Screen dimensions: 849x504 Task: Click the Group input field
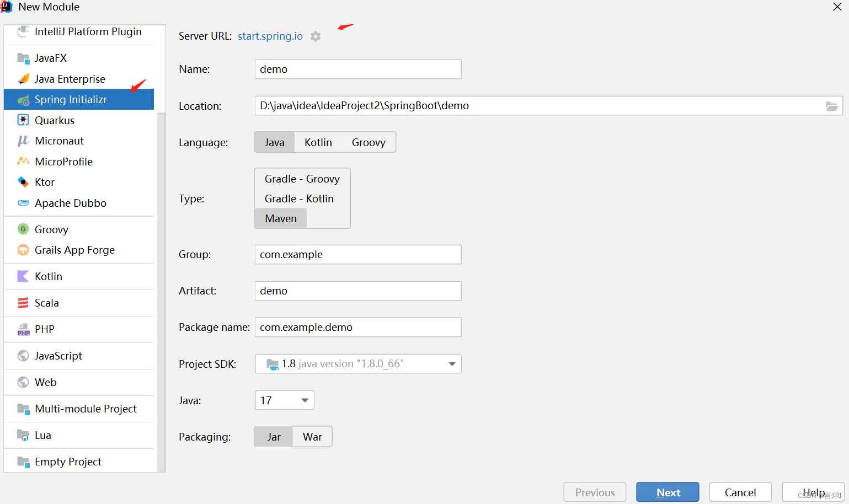358,254
